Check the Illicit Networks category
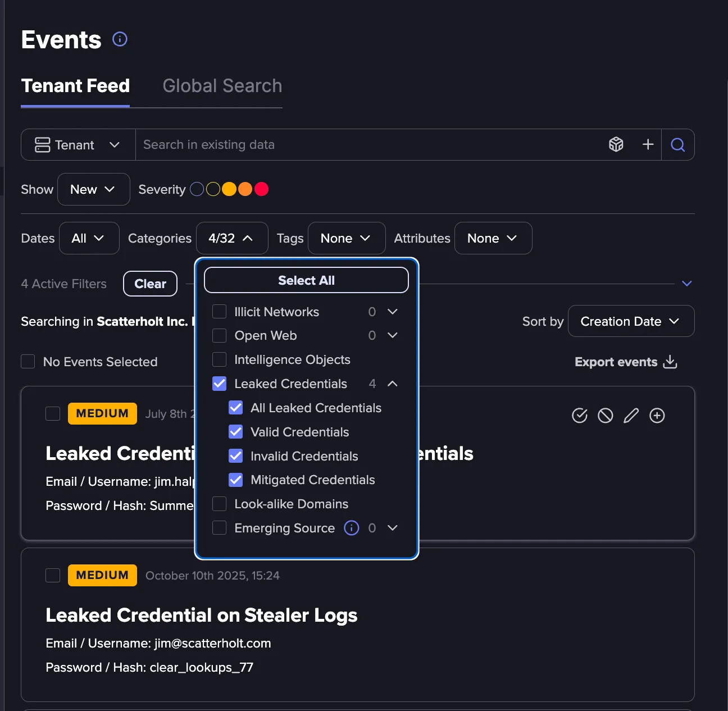 pos(220,312)
